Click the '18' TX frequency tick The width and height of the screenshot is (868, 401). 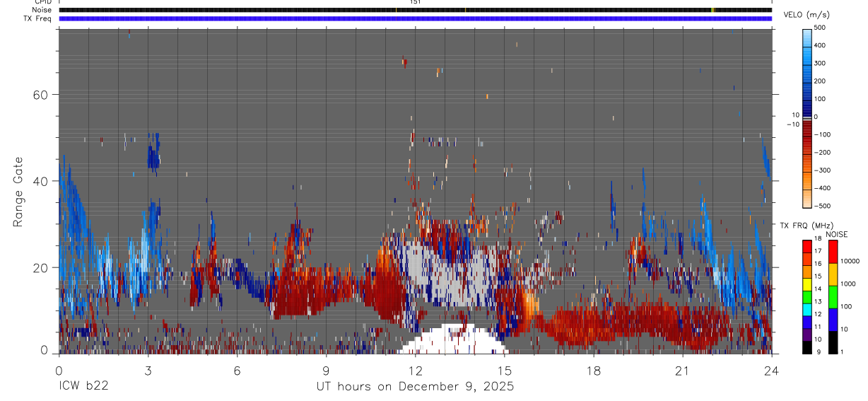818,238
